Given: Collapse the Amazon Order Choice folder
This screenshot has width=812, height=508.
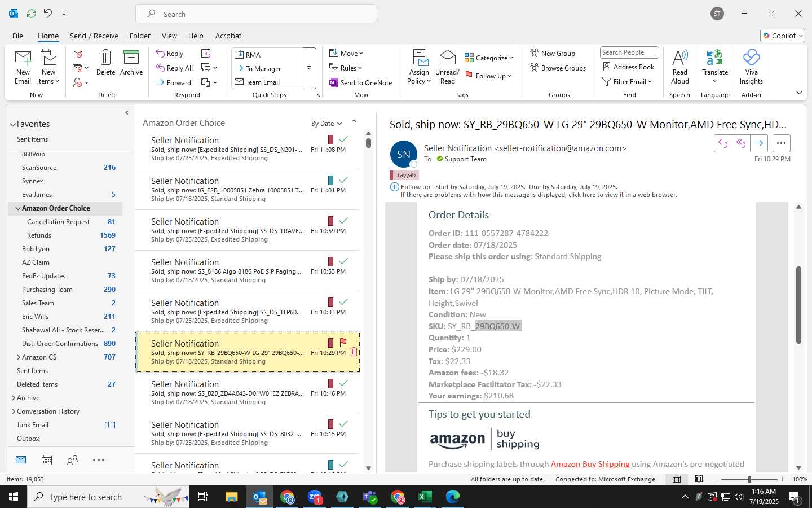Looking at the screenshot, I should [x=18, y=208].
